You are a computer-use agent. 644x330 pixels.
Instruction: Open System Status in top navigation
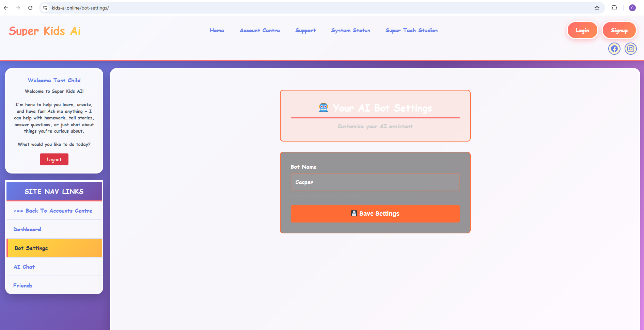pyautogui.click(x=350, y=31)
